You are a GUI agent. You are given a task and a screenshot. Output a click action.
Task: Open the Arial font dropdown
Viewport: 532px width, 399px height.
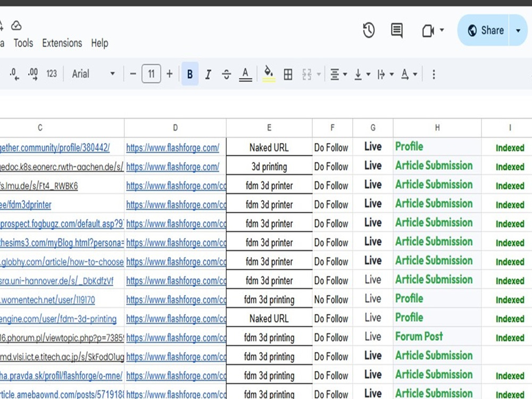(93, 74)
